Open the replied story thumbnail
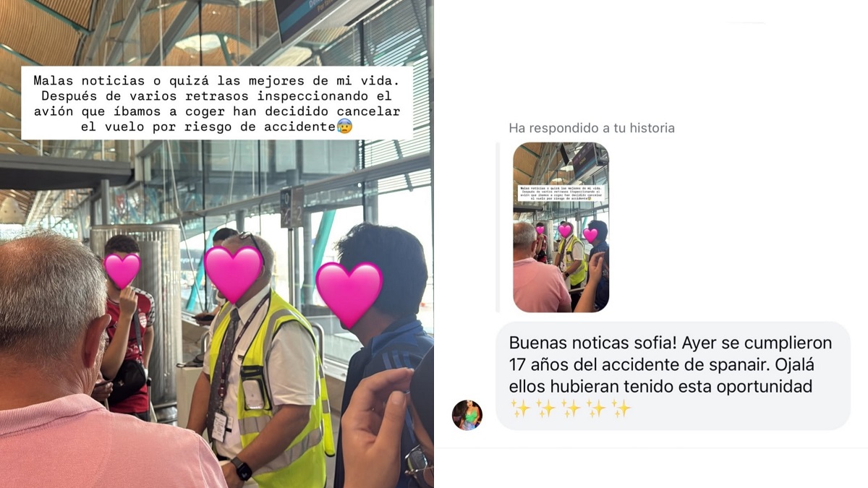The image size is (868, 488). (561, 227)
